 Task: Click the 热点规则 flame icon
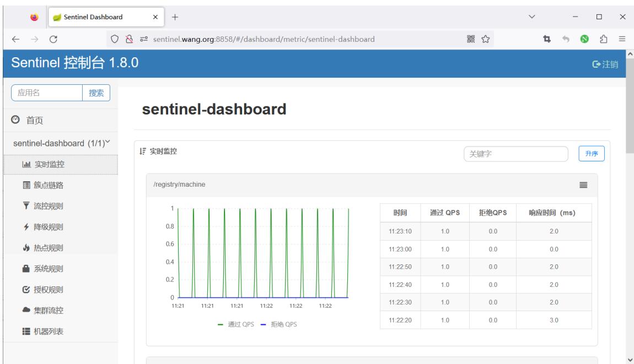tap(26, 248)
